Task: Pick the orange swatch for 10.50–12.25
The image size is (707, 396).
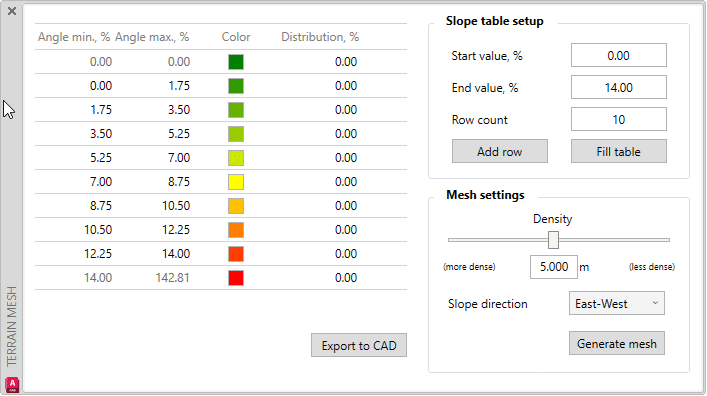Action: pyautogui.click(x=236, y=230)
